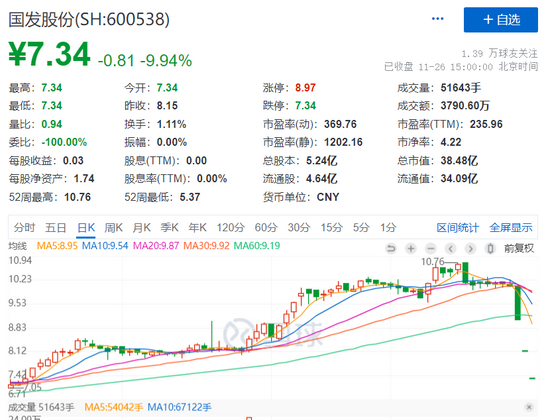Switch to the 30分 chart tab
550x420 pixels.
299,228
